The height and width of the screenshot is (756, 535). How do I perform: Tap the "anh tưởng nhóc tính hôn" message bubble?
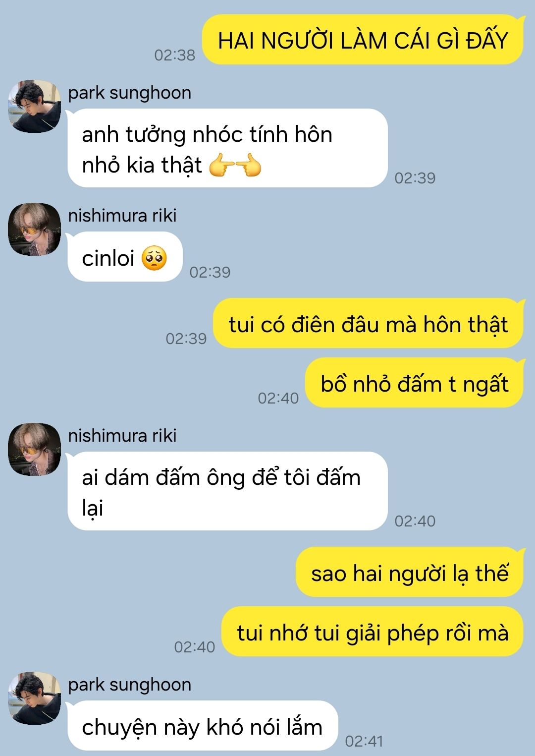coord(227,148)
